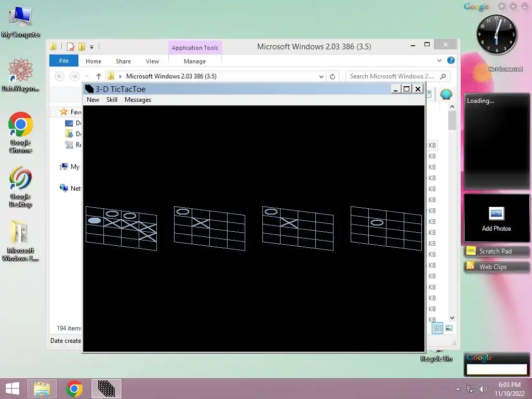
Task: Click the Up one level arrow
Action: click(98, 76)
